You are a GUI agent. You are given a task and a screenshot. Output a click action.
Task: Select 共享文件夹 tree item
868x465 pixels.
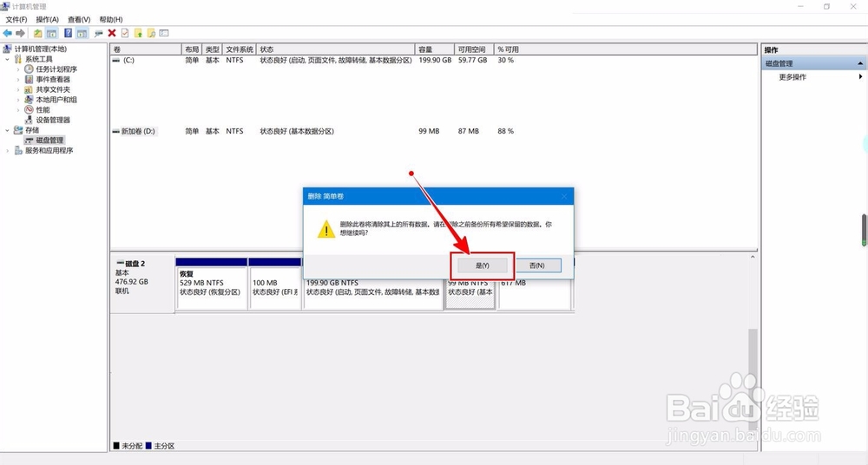53,89
